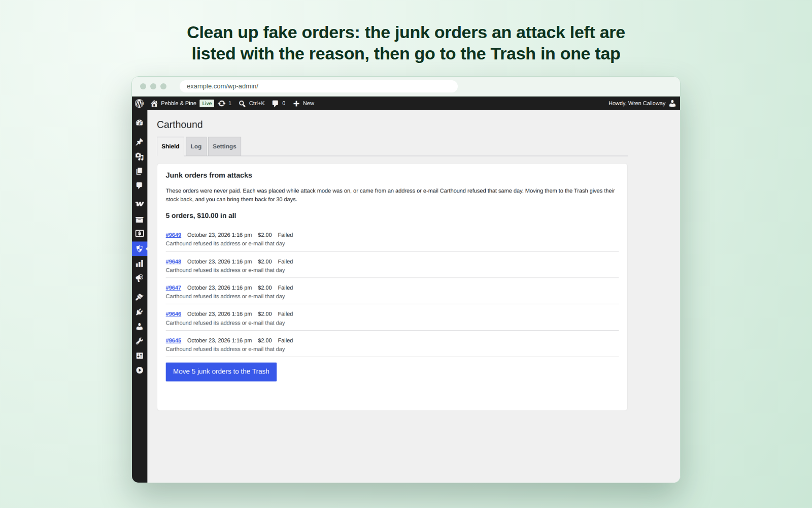This screenshot has width=812, height=508.
Task: Visit site via Pebble & Pine home link
Action: 174,103
